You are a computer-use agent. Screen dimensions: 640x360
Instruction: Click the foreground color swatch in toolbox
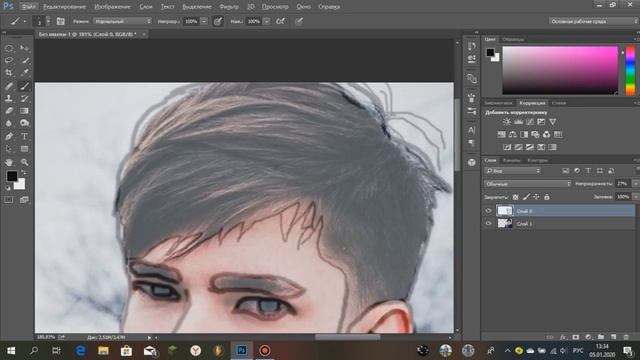click(11, 176)
